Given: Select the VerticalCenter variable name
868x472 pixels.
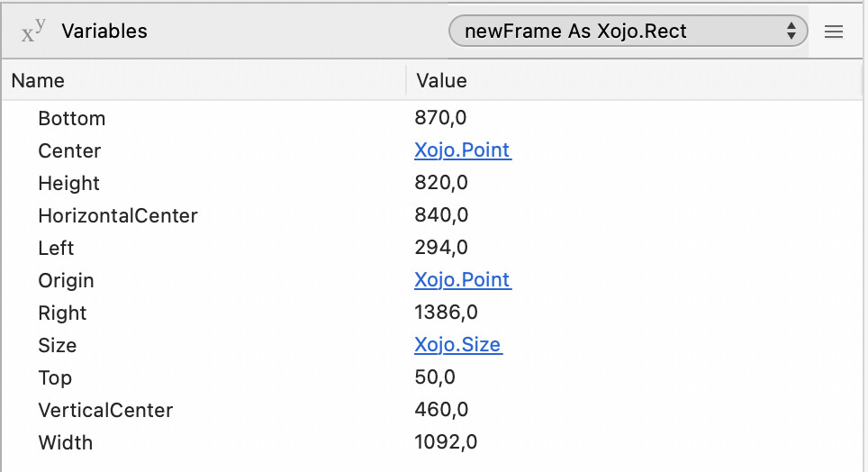Looking at the screenshot, I should (x=105, y=410).
